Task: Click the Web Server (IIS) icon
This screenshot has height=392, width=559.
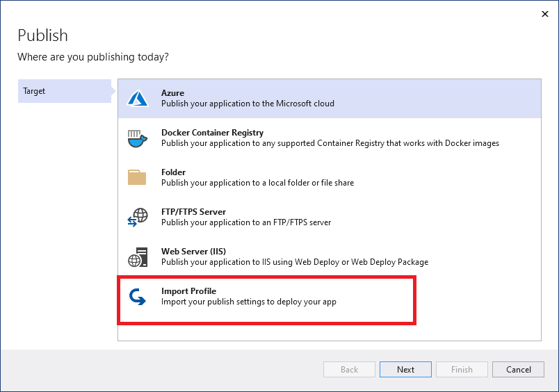Action: [x=138, y=257]
